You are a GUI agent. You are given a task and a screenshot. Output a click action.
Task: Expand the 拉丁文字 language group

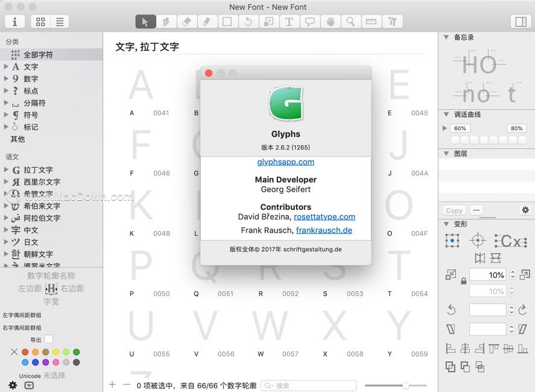pos(6,169)
